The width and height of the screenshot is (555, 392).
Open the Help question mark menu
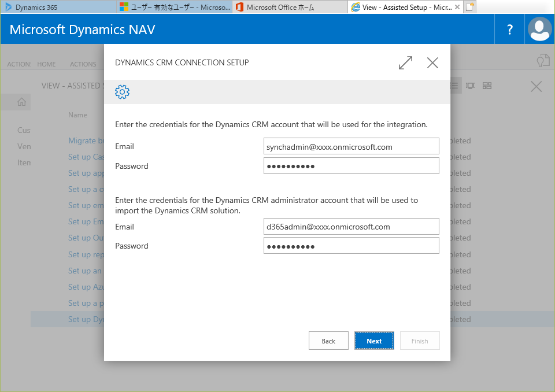click(x=509, y=29)
